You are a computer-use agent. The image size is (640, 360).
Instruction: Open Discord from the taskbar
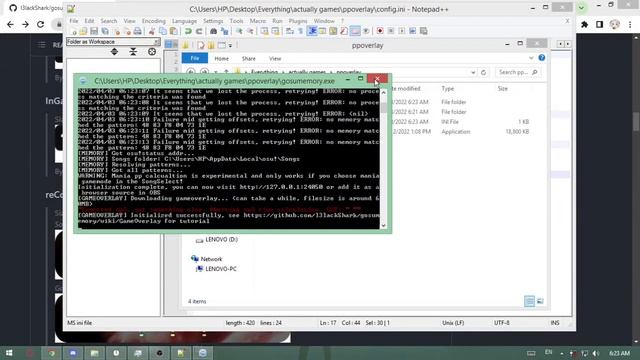(x=73, y=353)
